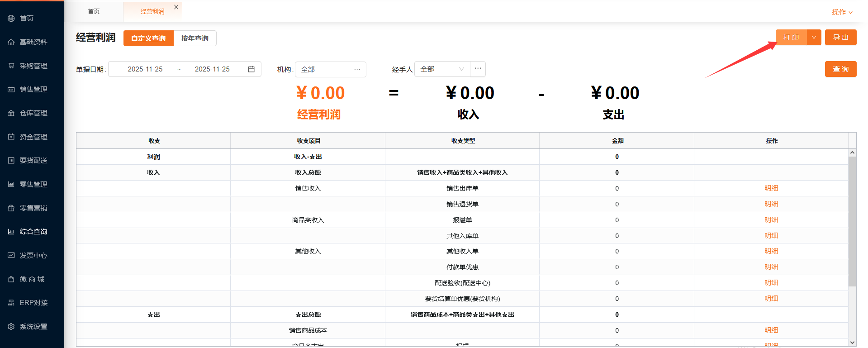Click the 打印 button

(791, 38)
